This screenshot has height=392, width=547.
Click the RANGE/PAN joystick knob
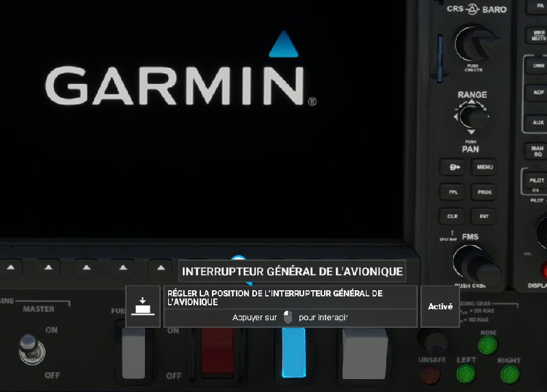pos(473,117)
